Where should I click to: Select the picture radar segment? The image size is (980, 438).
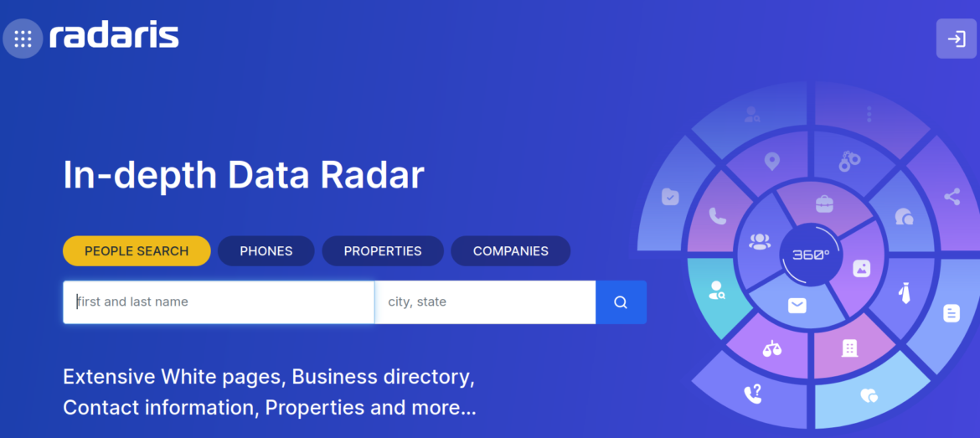coord(862,269)
